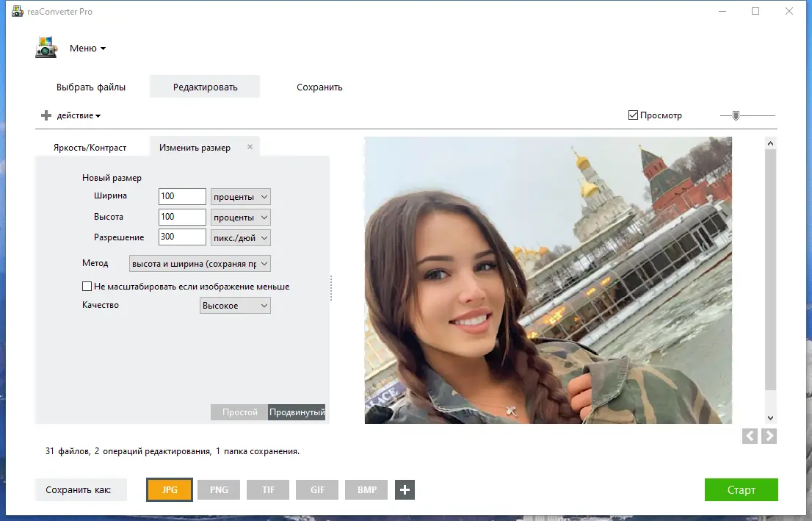Viewport: 812px width, 521px height.
Task: Click the scrollbar down arrow beside the preview
Action: tap(770, 417)
